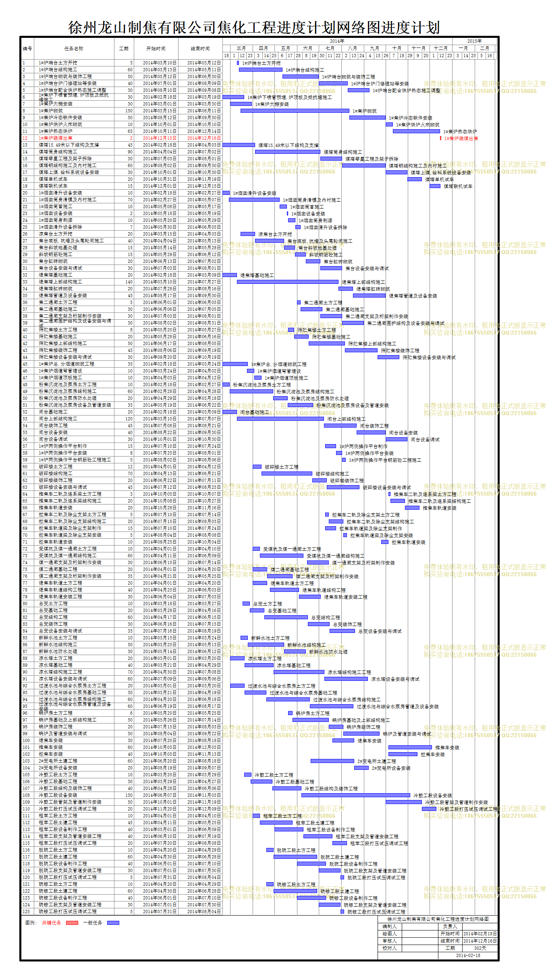
Task: Select task name 焦台缸砖砌筑 in row 30
Action: [53, 261]
